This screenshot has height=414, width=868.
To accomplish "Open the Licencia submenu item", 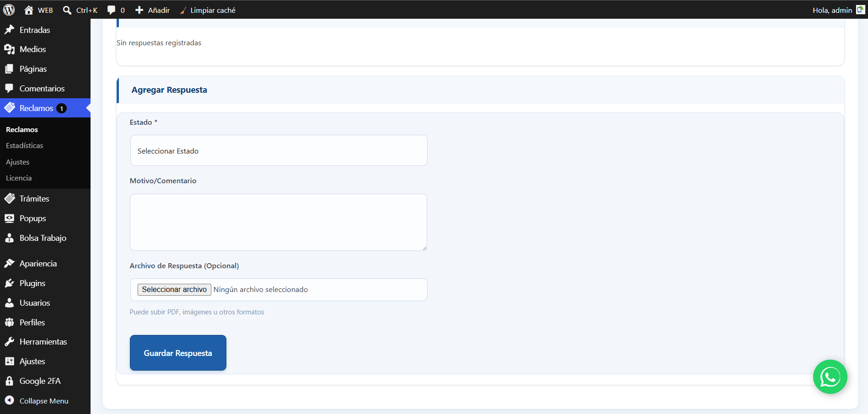I will pos(19,178).
